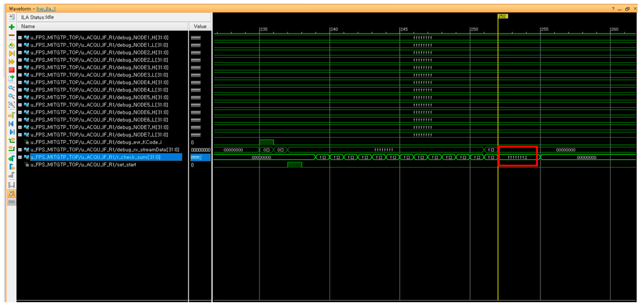
Task: Expand the r_check_sum[31:0] bus
Action: point(20,157)
